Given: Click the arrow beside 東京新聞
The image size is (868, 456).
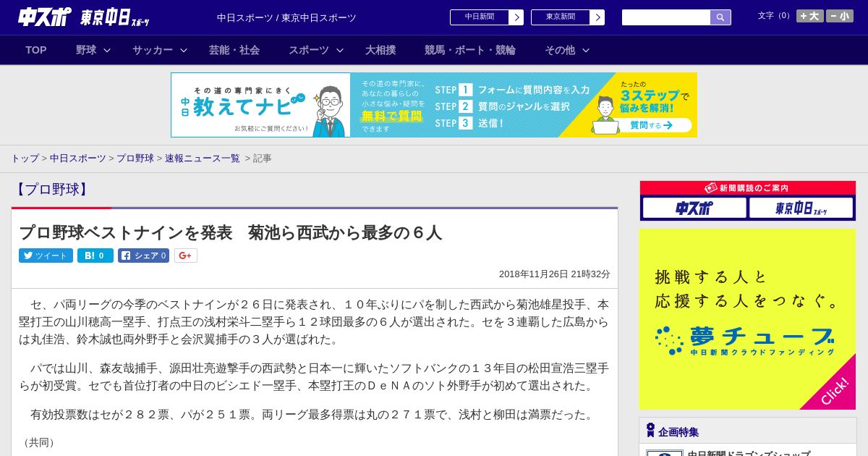Looking at the screenshot, I should [x=597, y=17].
